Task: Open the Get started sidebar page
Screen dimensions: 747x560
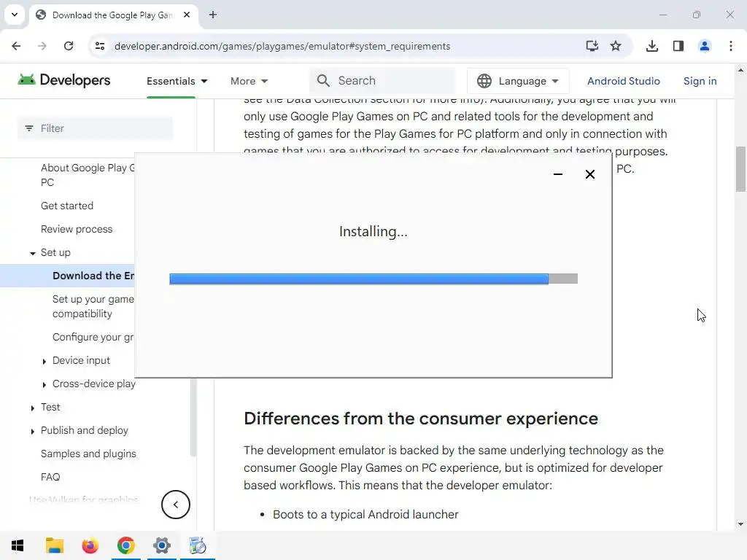Action: pyautogui.click(x=67, y=206)
